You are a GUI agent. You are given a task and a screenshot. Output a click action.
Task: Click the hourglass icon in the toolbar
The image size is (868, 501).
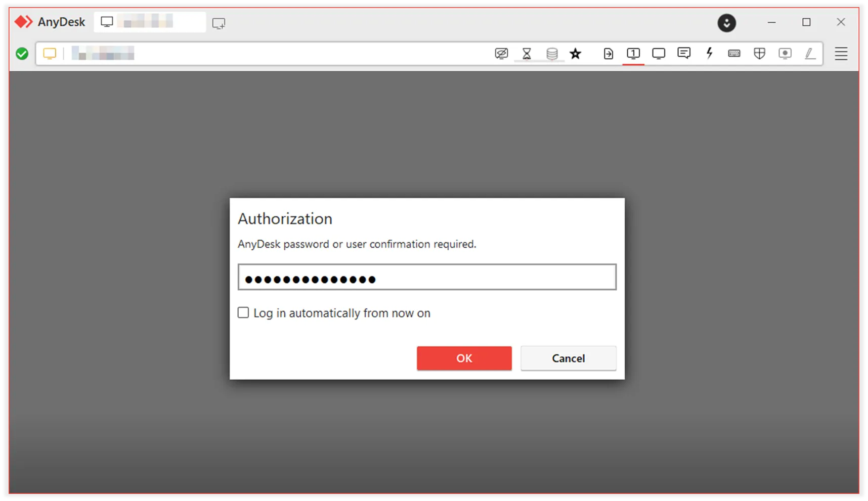tap(527, 54)
